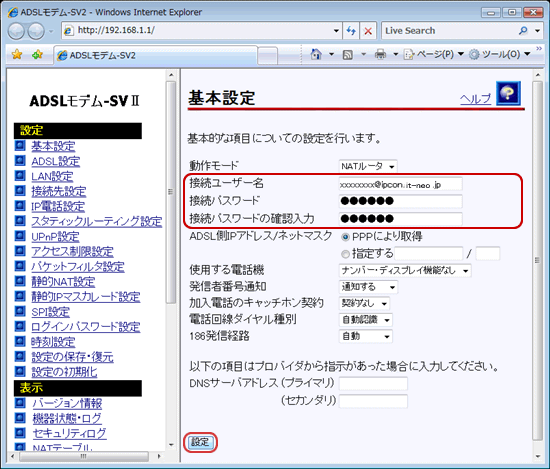Click main frame vertical scrollbar thumb
The width and height of the screenshot is (550, 469).
pyautogui.click(x=537, y=260)
